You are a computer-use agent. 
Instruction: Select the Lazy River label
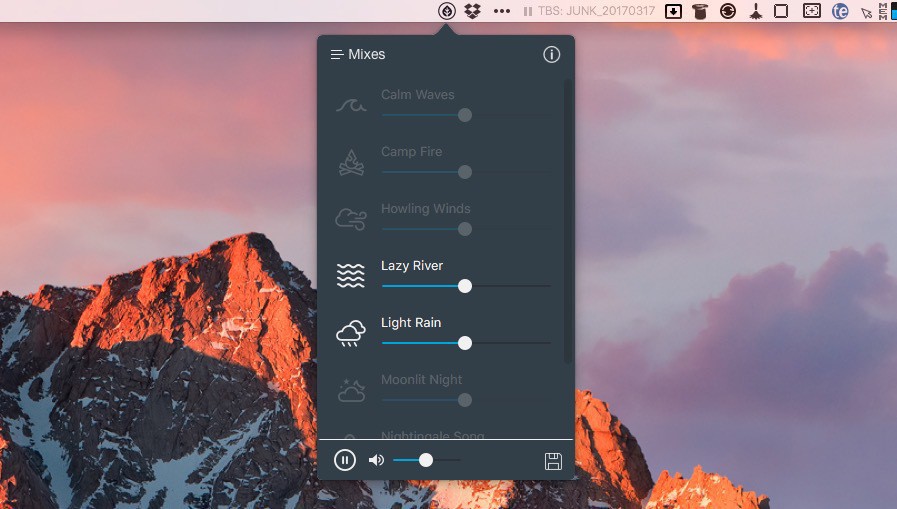click(412, 265)
